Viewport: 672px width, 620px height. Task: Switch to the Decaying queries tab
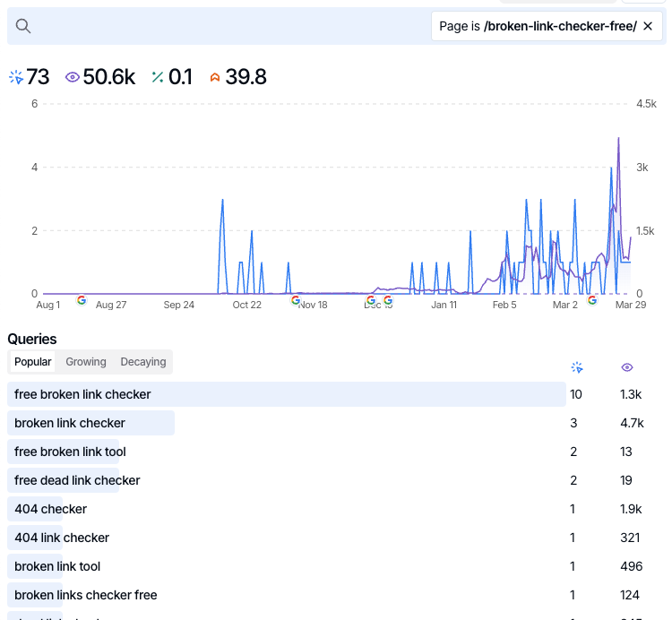(143, 362)
